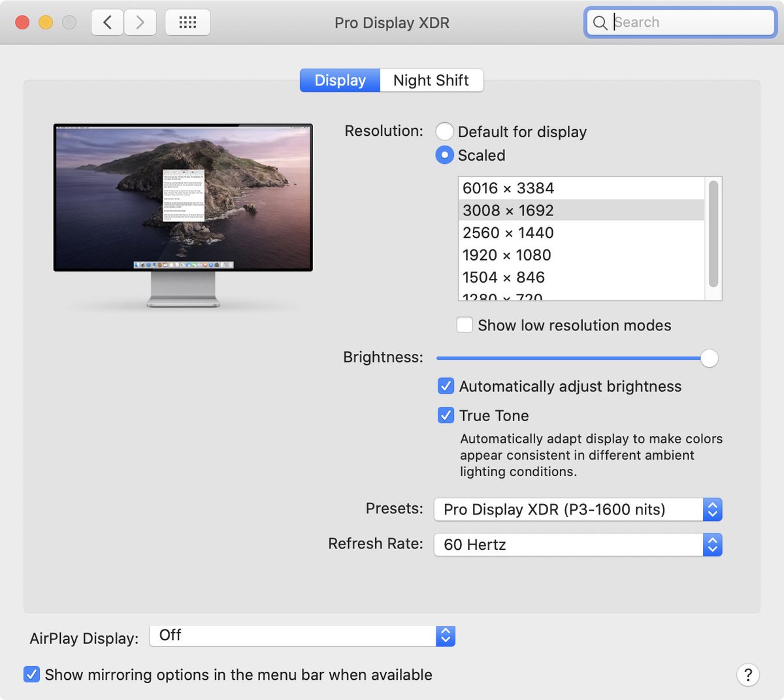Close the window with the red button
This screenshot has height=700, width=784.
[22, 22]
